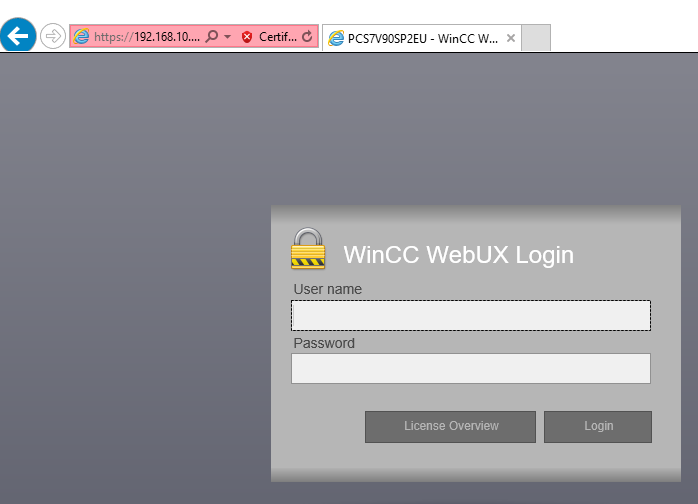The height and width of the screenshot is (504, 698).
Task: Click the Password label
Action: click(324, 343)
